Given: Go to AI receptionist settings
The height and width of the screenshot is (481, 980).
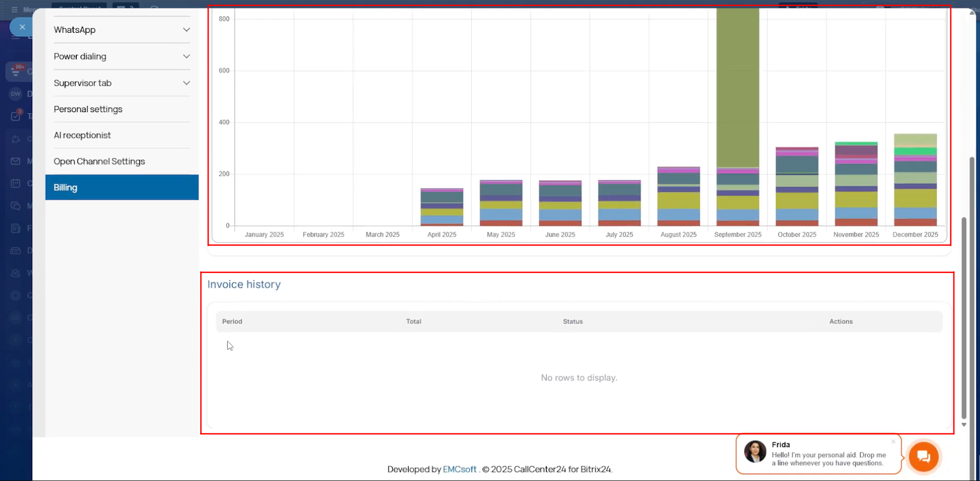Looking at the screenshot, I should point(82,135).
